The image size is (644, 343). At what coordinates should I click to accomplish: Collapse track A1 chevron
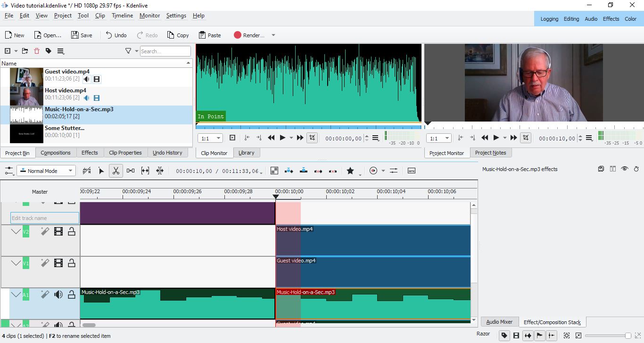[x=16, y=294]
